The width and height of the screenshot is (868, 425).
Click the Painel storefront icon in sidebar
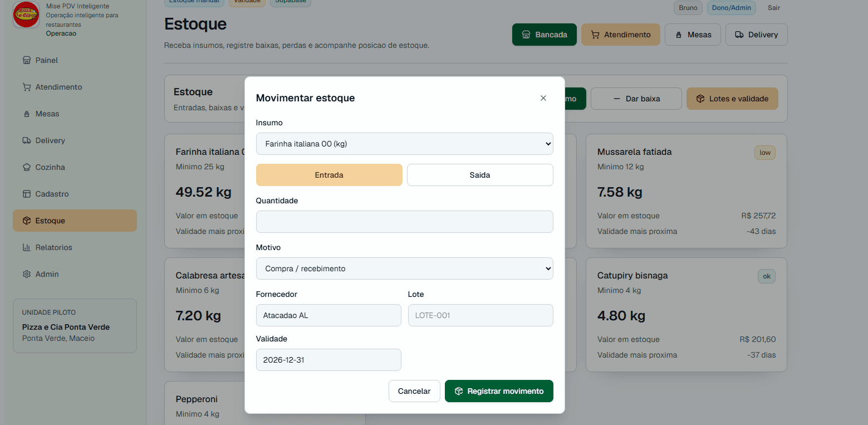click(x=26, y=60)
